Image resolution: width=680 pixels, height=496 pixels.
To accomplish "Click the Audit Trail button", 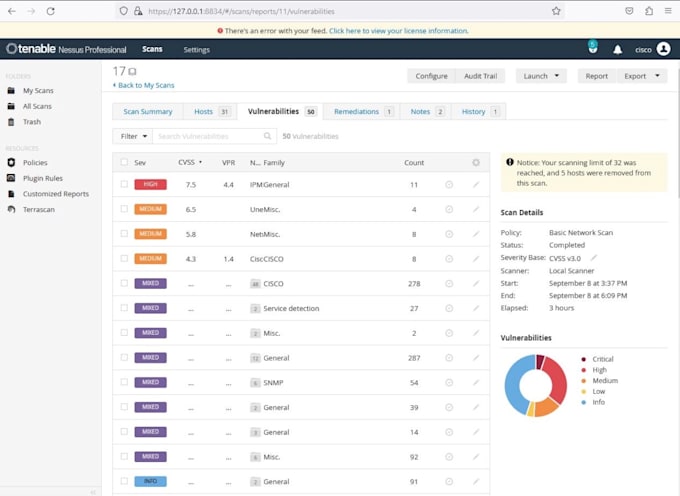I will click(x=480, y=76).
